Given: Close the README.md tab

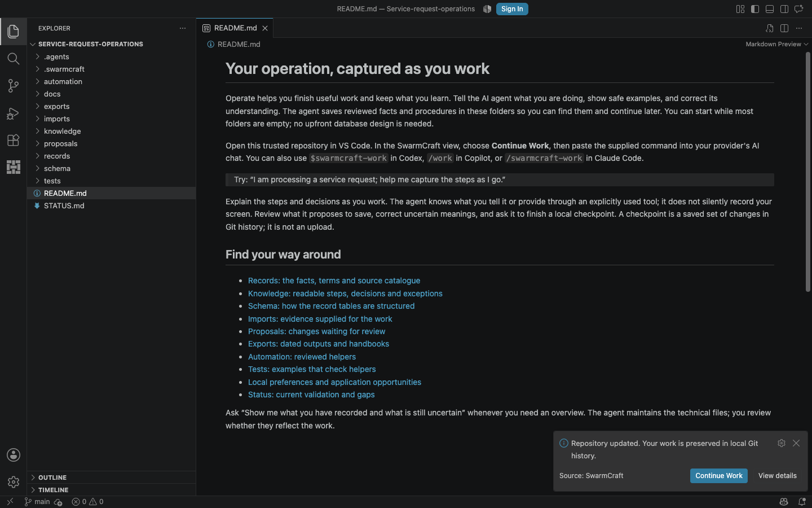Looking at the screenshot, I should pos(265,28).
